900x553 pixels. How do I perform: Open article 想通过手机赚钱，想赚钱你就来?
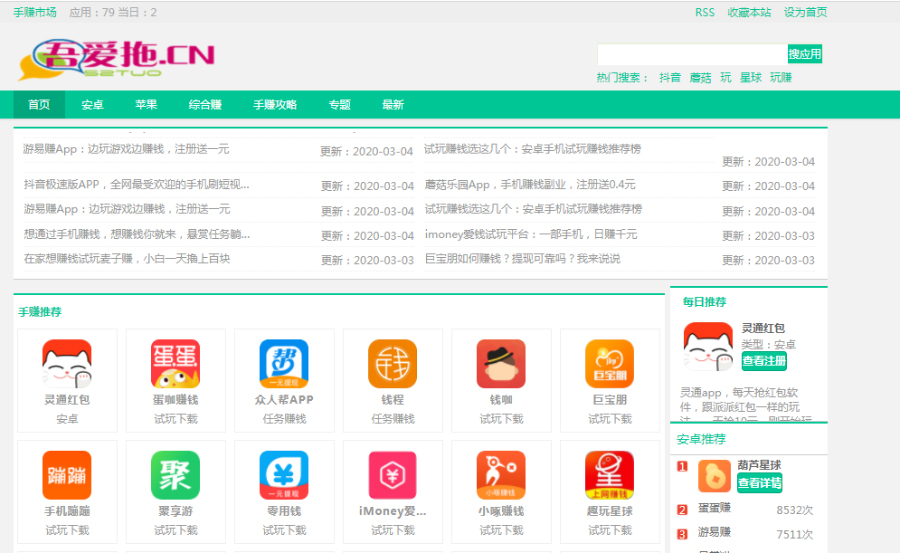tap(137, 234)
